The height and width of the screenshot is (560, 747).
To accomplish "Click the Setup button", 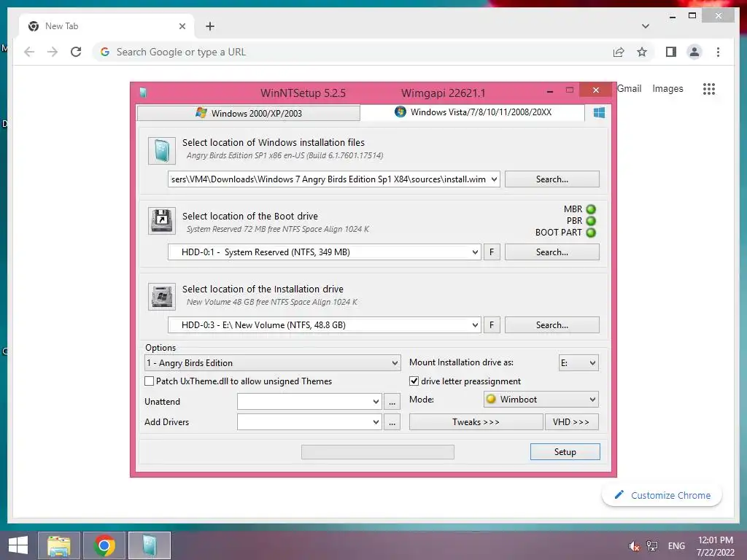I will click(x=565, y=452).
